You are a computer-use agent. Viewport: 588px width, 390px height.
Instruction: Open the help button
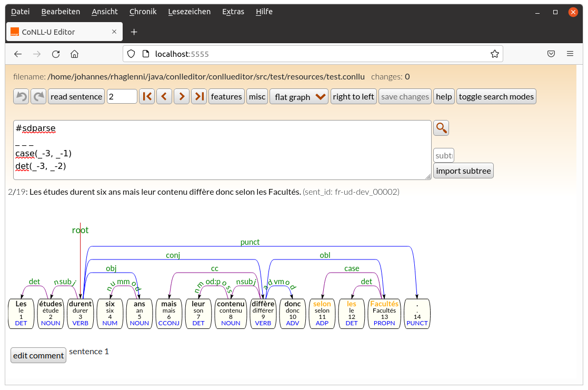444,97
